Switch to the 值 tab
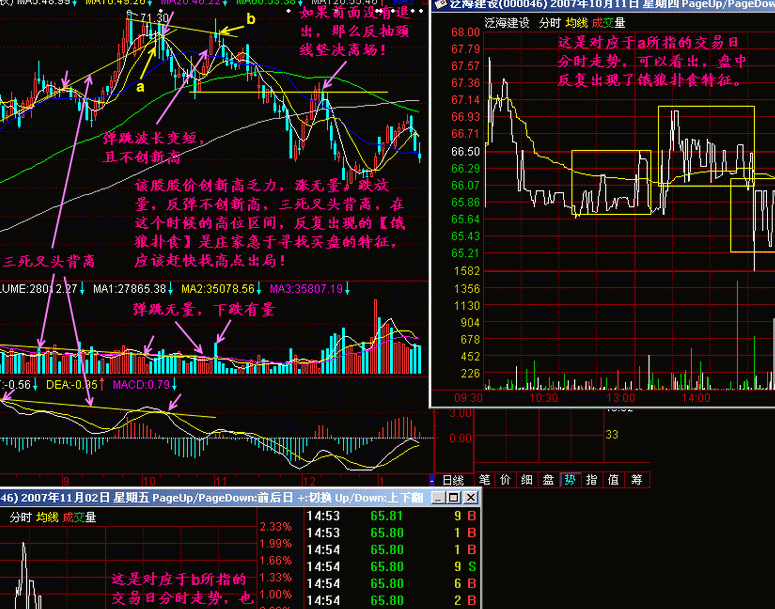Image resolution: width=775 pixels, height=609 pixels. coord(613,480)
